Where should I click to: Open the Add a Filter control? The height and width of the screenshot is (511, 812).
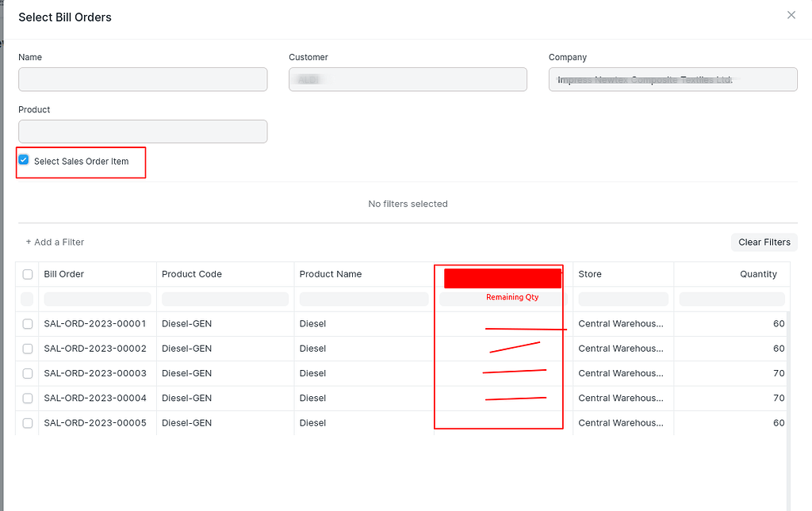point(55,242)
